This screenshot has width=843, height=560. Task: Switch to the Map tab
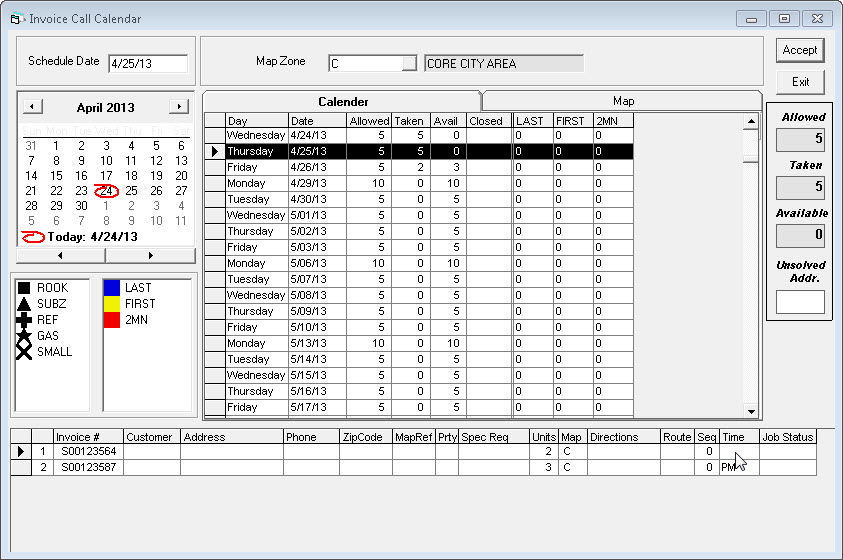pyautogui.click(x=622, y=101)
